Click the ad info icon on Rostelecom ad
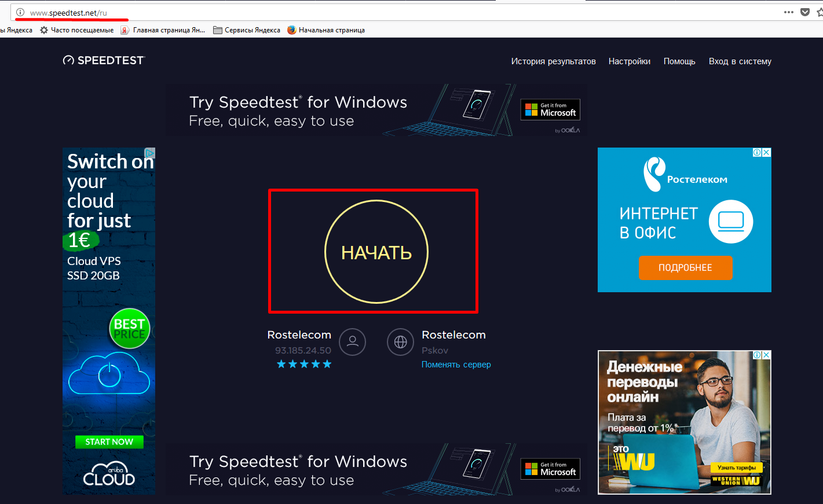Screen dimensions: 823x504 point(757,153)
